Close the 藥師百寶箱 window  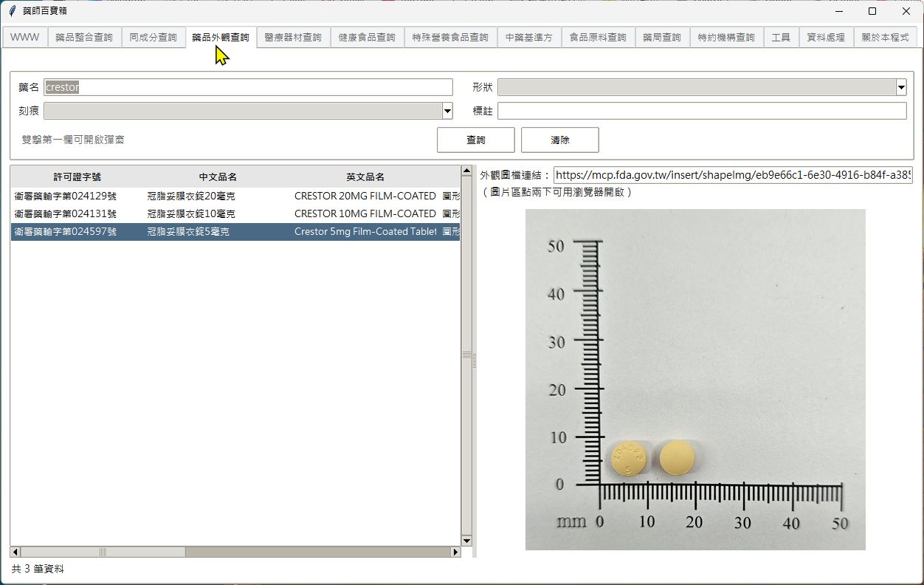pos(906,11)
